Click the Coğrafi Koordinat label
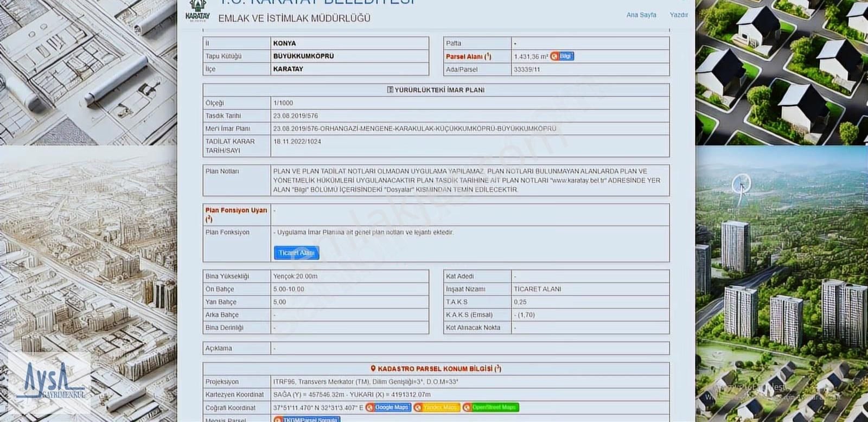Viewport: 868px width, 422px height. click(x=231, y=408)
